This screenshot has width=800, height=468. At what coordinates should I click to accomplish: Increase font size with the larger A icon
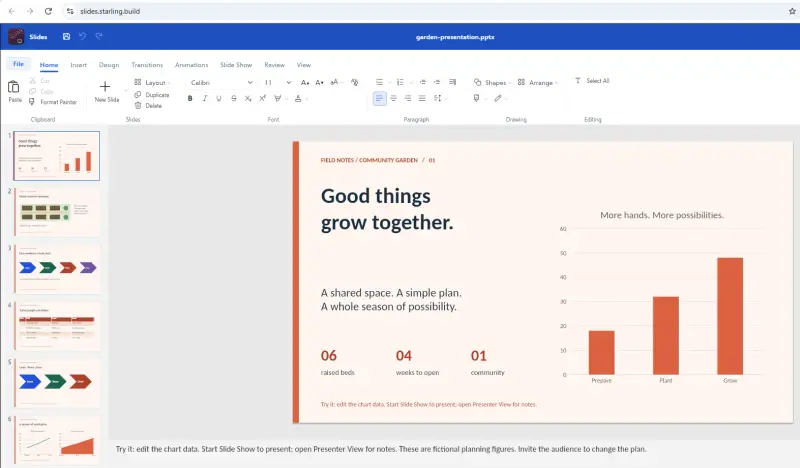tap(305, 82)
